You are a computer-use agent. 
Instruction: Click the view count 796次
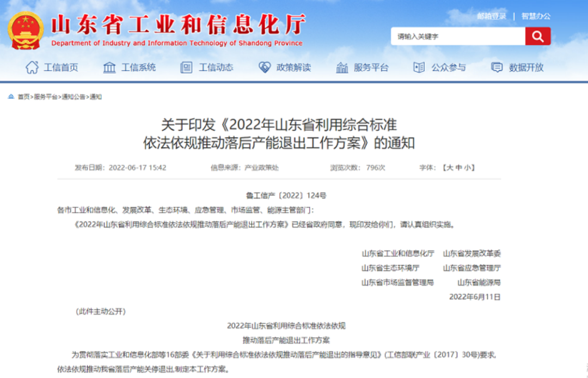[375, 168]
